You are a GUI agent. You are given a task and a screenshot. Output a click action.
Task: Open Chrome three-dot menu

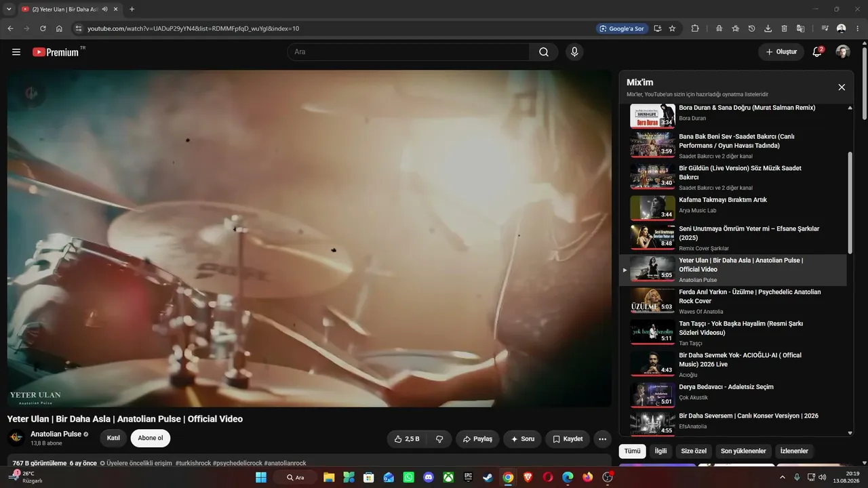coord(858,28)
